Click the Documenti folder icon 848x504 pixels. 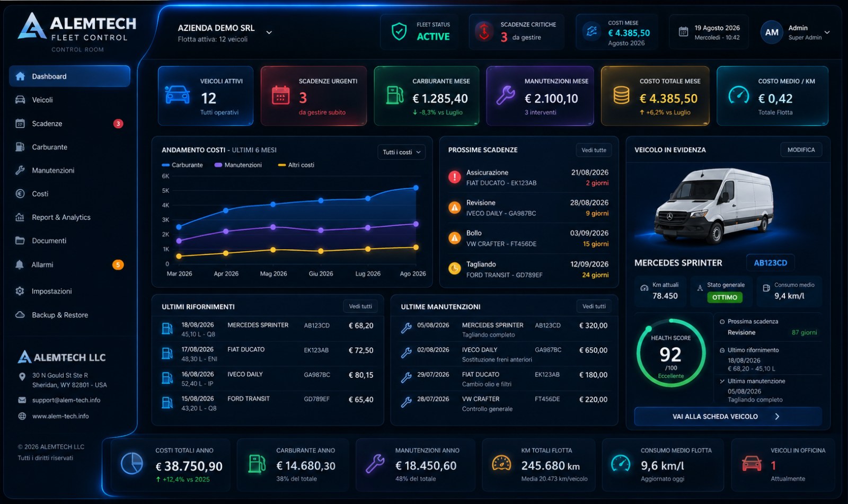coord(20,241)
